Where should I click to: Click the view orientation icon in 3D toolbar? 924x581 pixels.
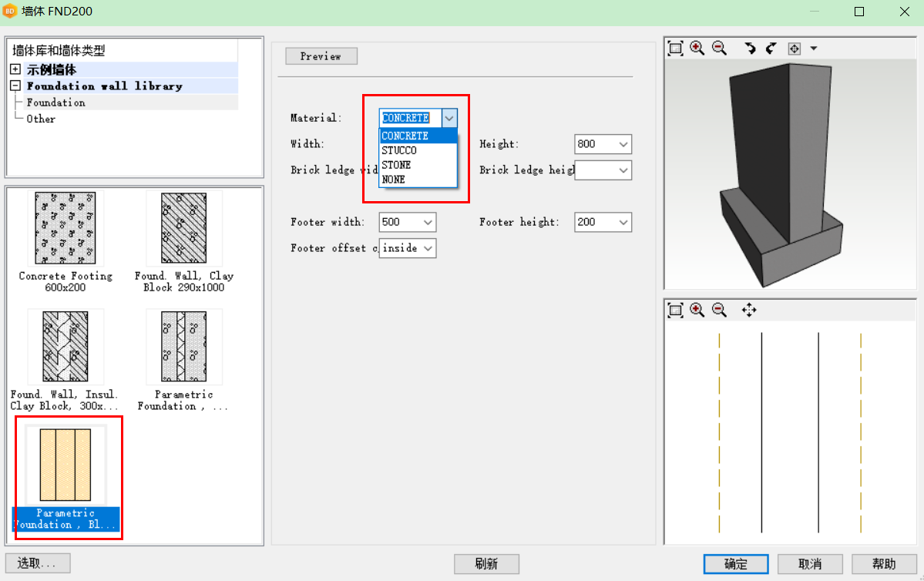pyautogui.click(x=795, y=49)
